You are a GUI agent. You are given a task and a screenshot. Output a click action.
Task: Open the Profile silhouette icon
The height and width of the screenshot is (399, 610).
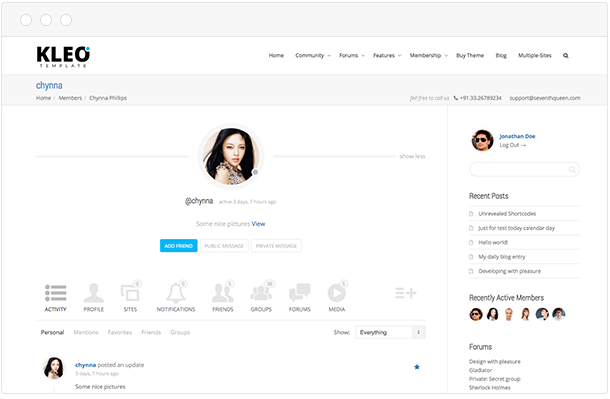coord(94,293)
